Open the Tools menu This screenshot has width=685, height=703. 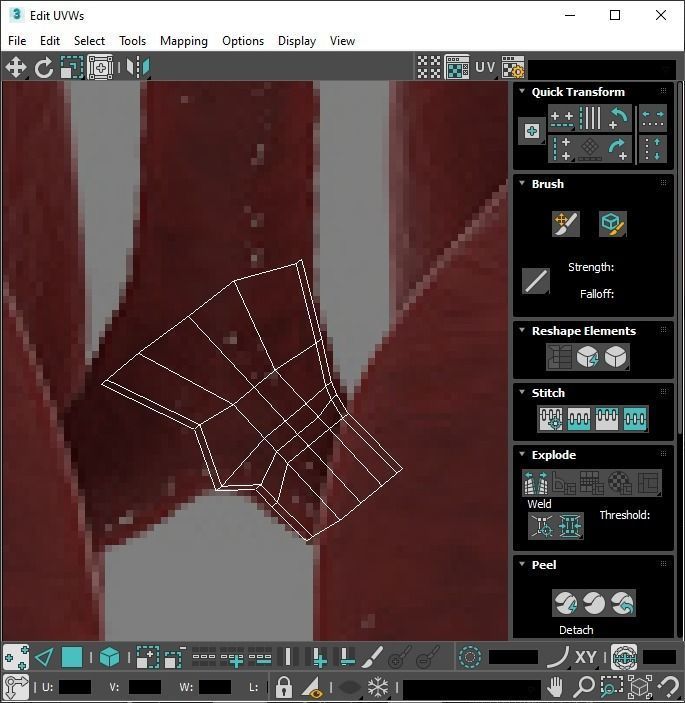click(132, 41)
